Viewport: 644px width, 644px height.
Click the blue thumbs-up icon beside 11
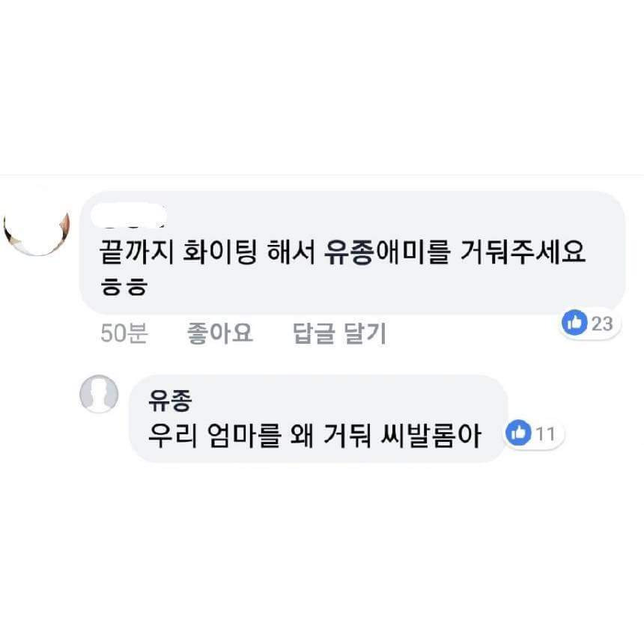tap(519, 433)
